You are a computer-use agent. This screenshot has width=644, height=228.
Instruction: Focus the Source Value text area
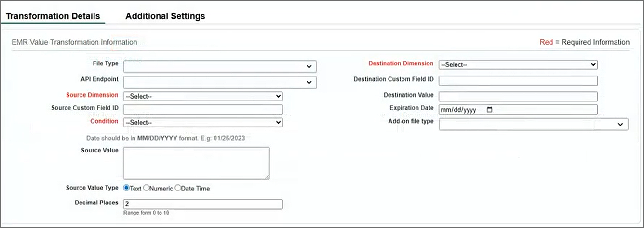196,164
